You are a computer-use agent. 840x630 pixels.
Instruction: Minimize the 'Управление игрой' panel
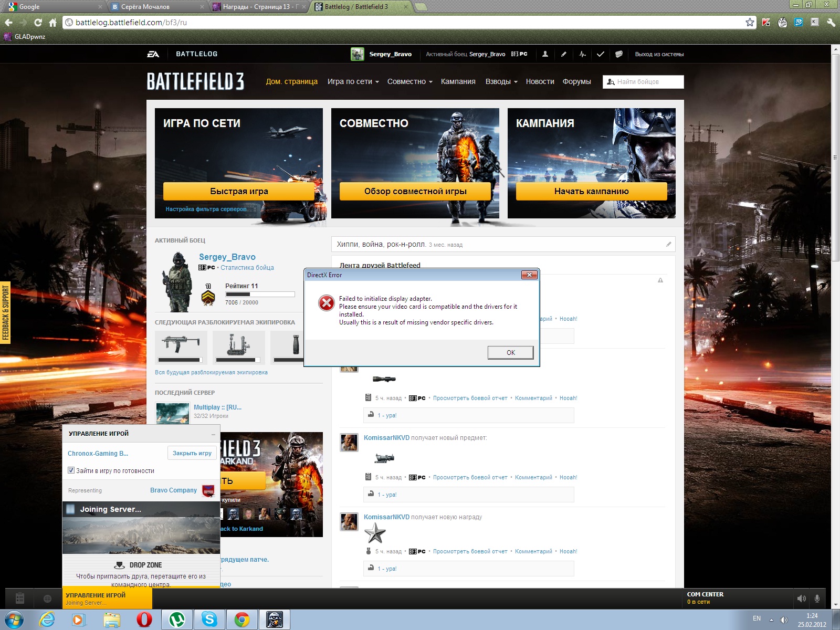pyautogui.click(x=213, y=434)
